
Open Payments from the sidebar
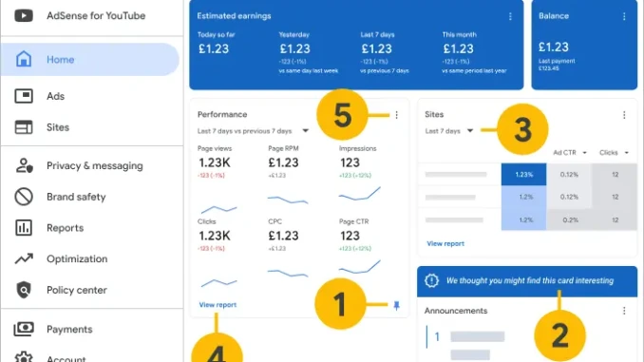[x=69, y=329]
